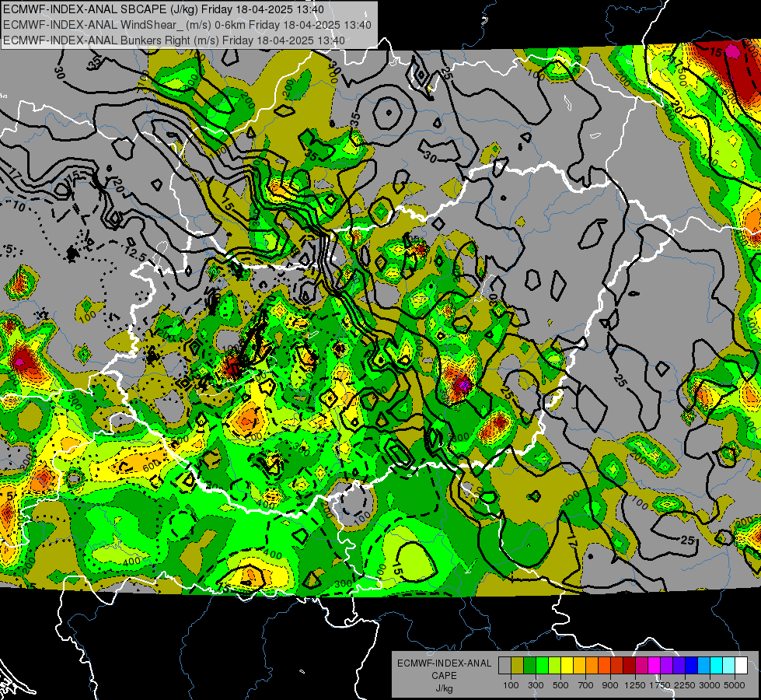Click the 700 tick label on legend
Screen dimensions: 761x700
[x=586, y=685]
